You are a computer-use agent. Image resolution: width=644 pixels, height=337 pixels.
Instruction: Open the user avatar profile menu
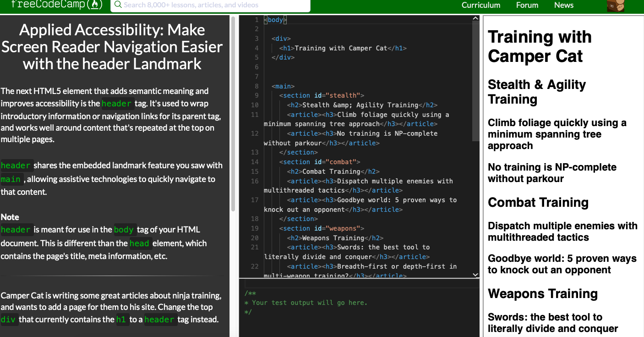coord(616,6)
